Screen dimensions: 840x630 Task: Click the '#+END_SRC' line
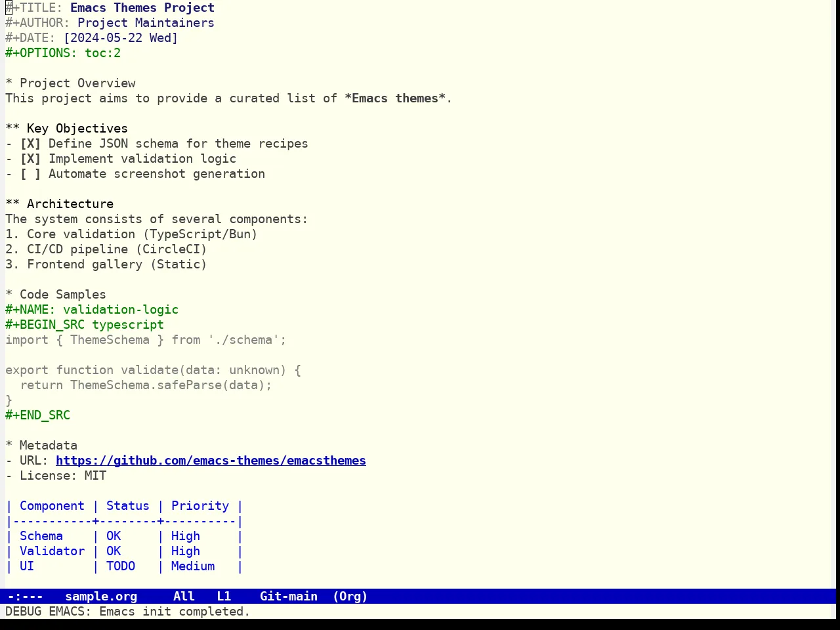point(37,415)
